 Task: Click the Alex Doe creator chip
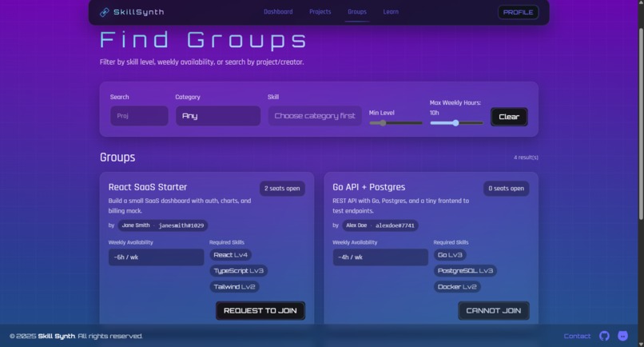click(x=380, y=225)
